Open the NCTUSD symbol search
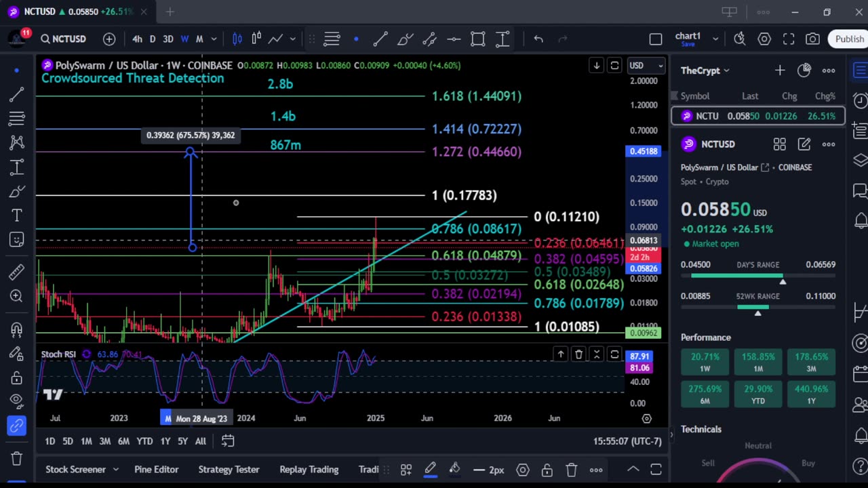 [x=64, y=39]
